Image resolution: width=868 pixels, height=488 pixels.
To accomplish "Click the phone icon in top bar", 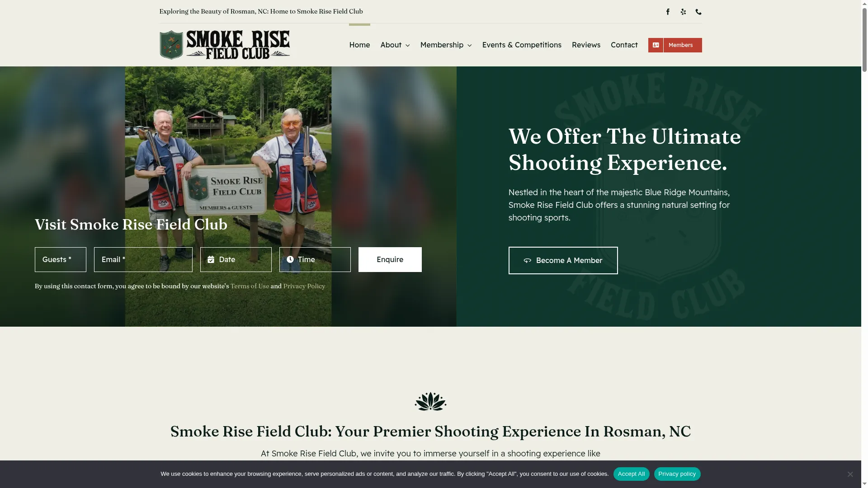I will click(698, 12).
